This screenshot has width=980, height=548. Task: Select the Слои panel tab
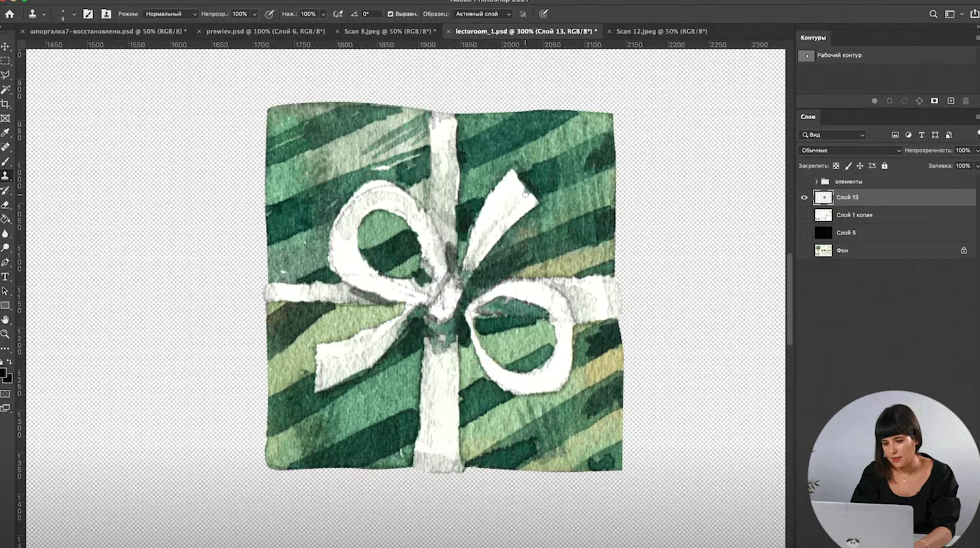tap(808, 116)
